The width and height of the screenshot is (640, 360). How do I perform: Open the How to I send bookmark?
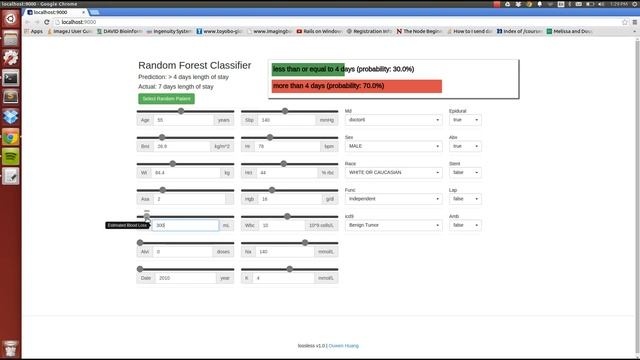[469, 31]
